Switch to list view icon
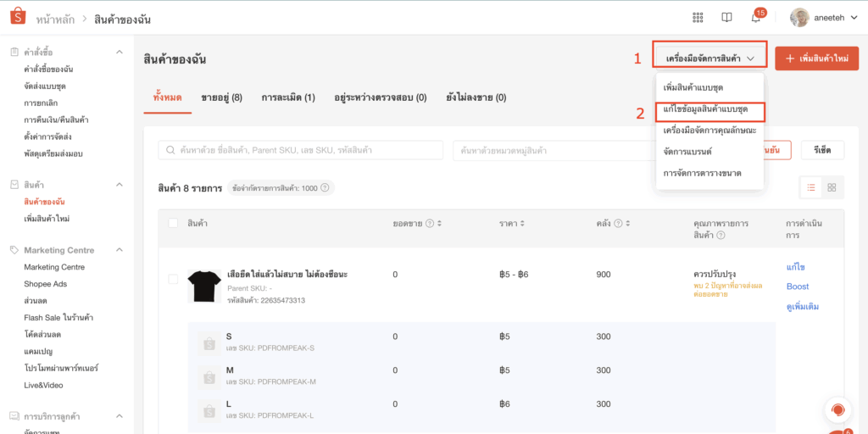 coord(811,187)
